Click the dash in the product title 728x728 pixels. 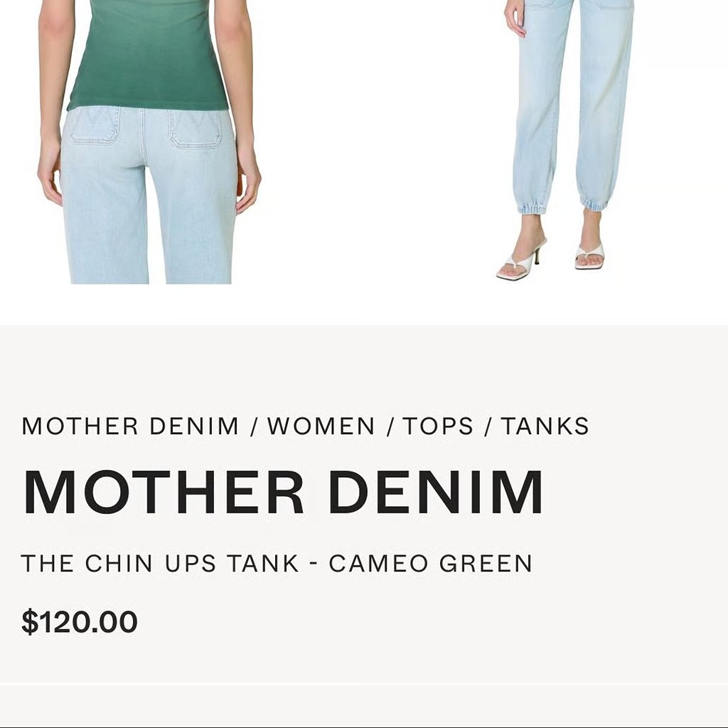click(314, 564)
